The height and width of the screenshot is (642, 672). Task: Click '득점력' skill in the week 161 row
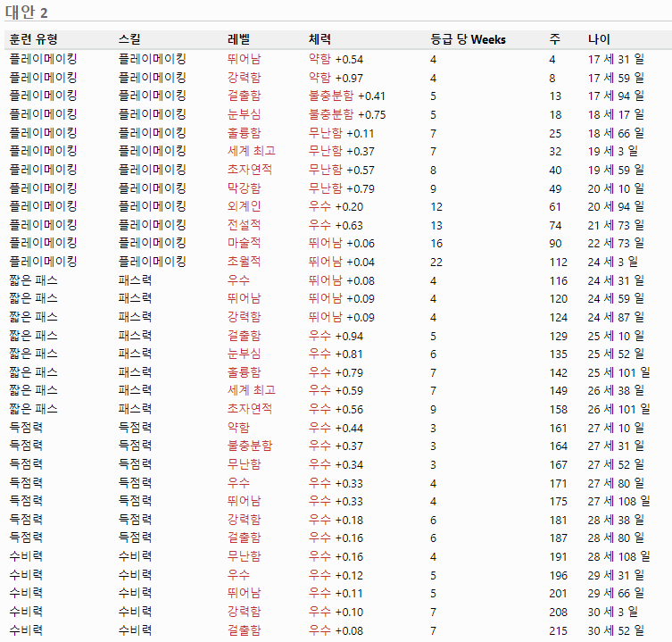135,428
